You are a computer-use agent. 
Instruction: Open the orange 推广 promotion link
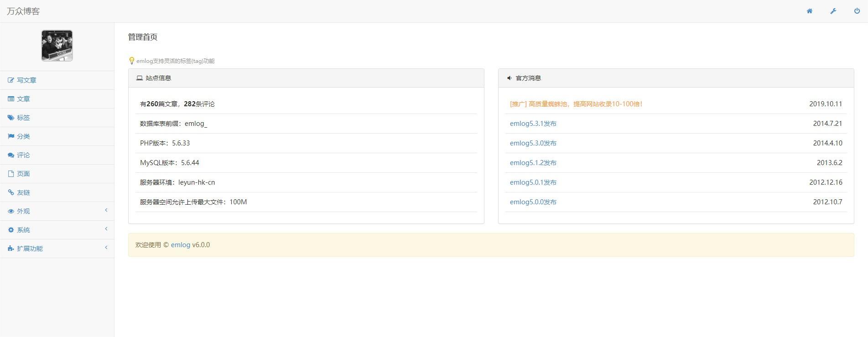(576, 104)
